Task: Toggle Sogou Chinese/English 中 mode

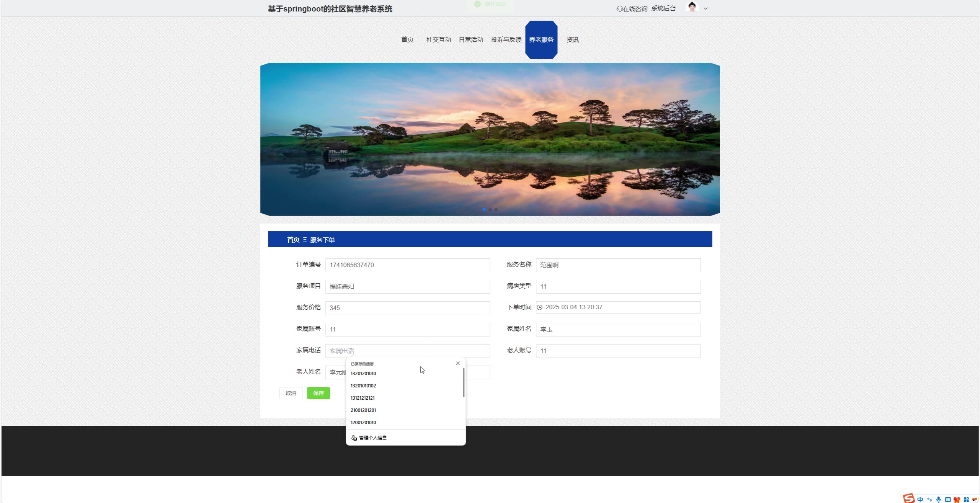Action: click(x=920, y=500)
